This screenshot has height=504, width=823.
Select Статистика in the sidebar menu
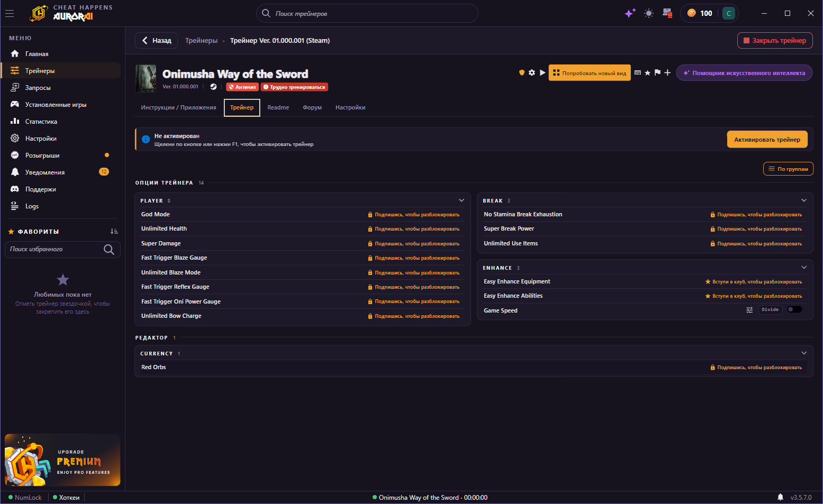point(41,122)
